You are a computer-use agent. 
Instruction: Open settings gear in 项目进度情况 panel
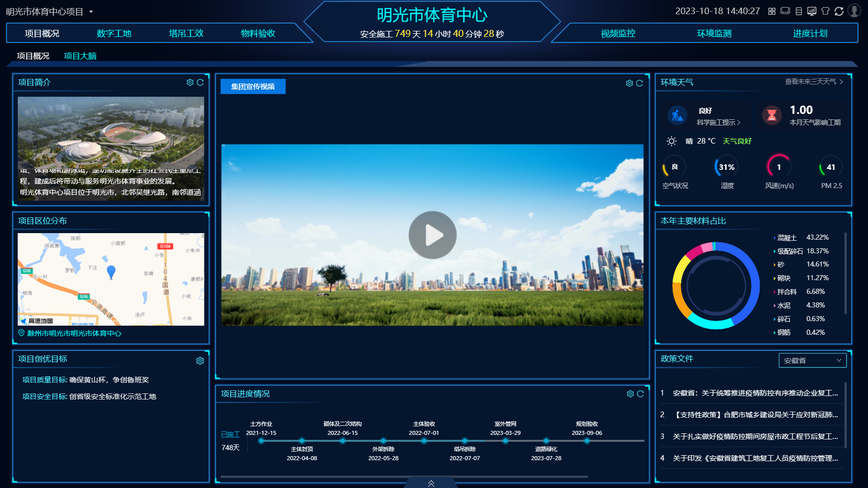(x=630, y=394)
